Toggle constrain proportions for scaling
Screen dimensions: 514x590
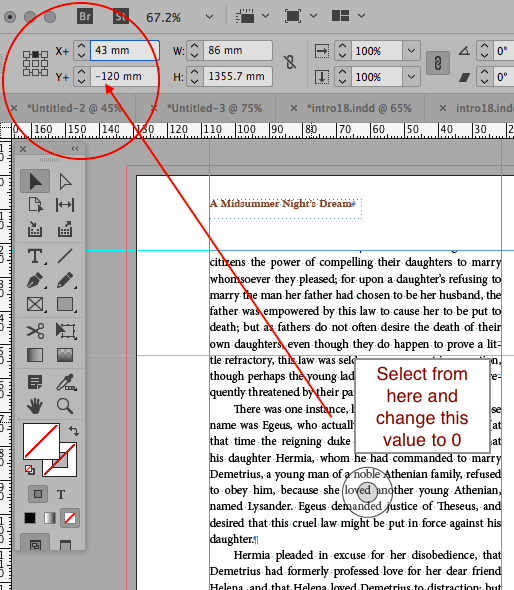pos(438,63)
